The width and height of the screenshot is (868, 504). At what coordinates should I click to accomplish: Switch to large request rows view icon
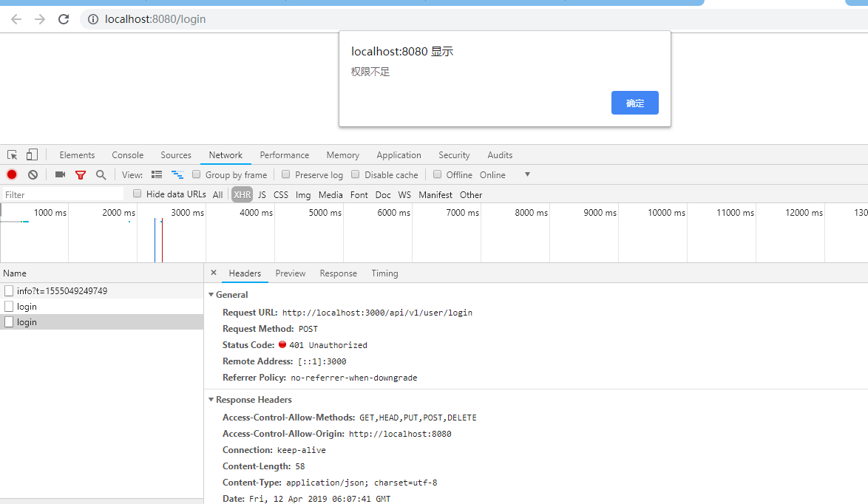[157, 175]
